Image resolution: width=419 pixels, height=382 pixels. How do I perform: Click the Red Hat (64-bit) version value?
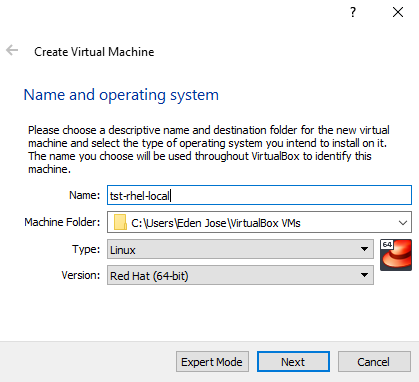(x=149, y=276)
